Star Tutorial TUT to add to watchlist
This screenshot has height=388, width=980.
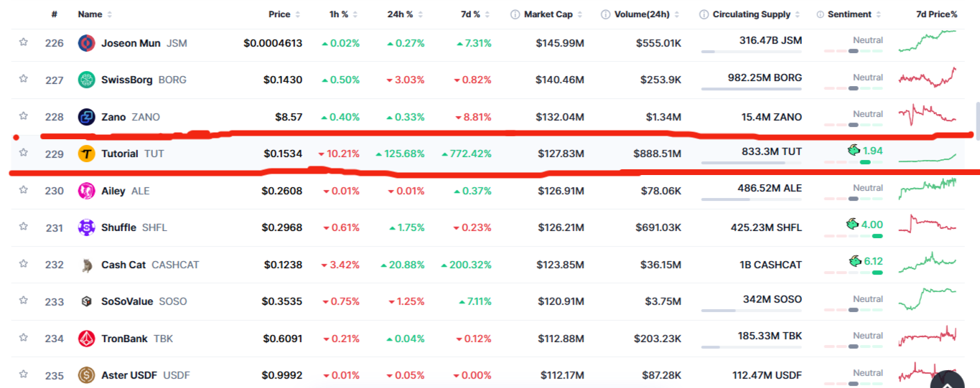23,152
